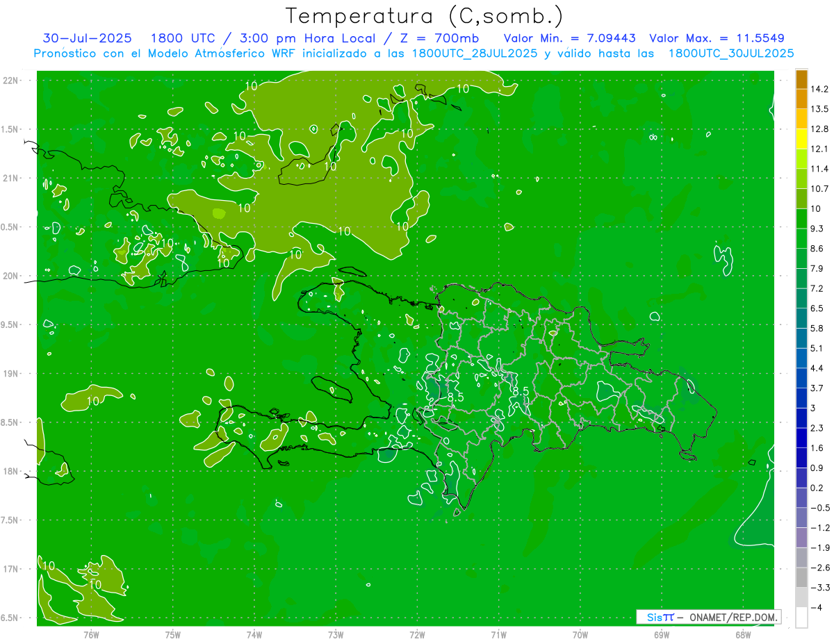Click the 22N latitude axis label
The image size is (834, 644).
[x=10, y=81]
